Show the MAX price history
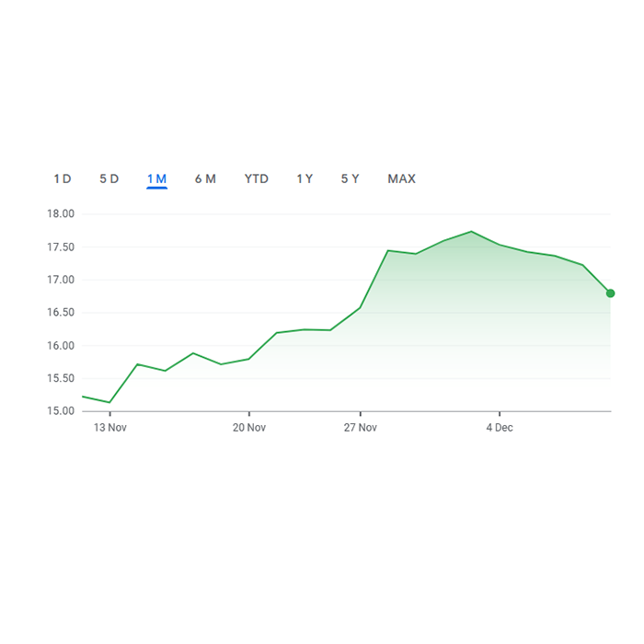Image resolution: width=644 pixels, height=644 pixels. point(402,178)
